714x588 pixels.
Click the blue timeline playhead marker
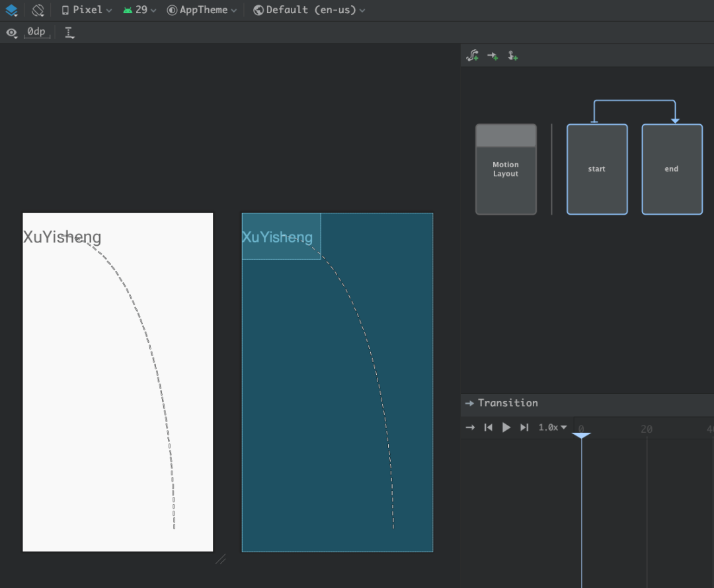point(581,435)
